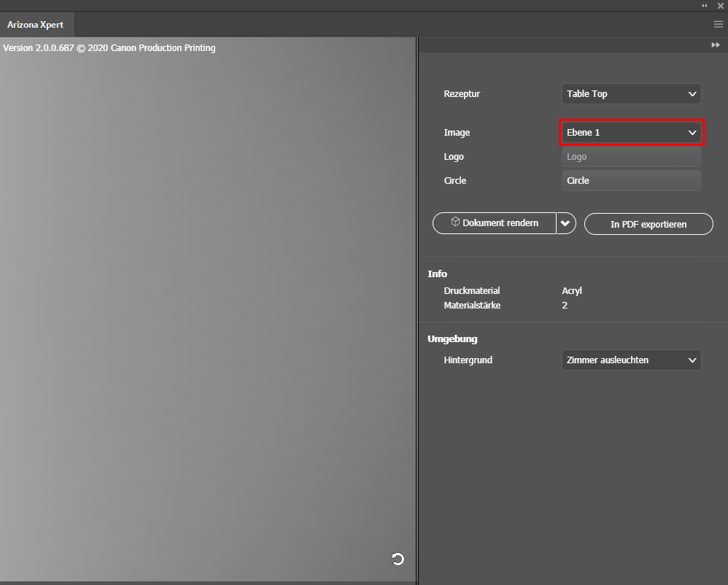Click the 3D preview viewport area
This screenshot has width=728, height=585.
pos(208,311)
